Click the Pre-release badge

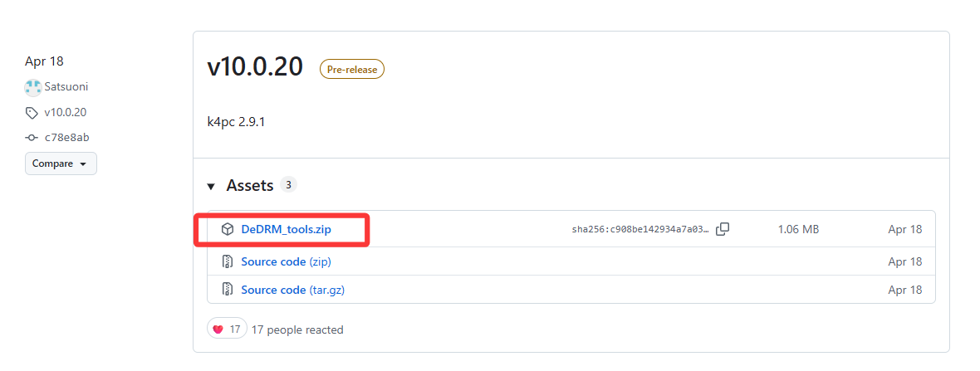coord(352,70)
